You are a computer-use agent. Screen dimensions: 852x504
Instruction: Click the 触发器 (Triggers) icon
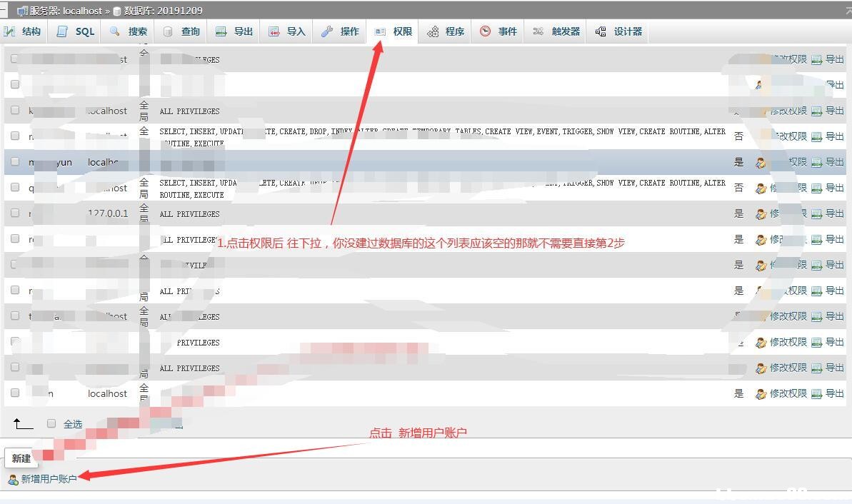538,31
